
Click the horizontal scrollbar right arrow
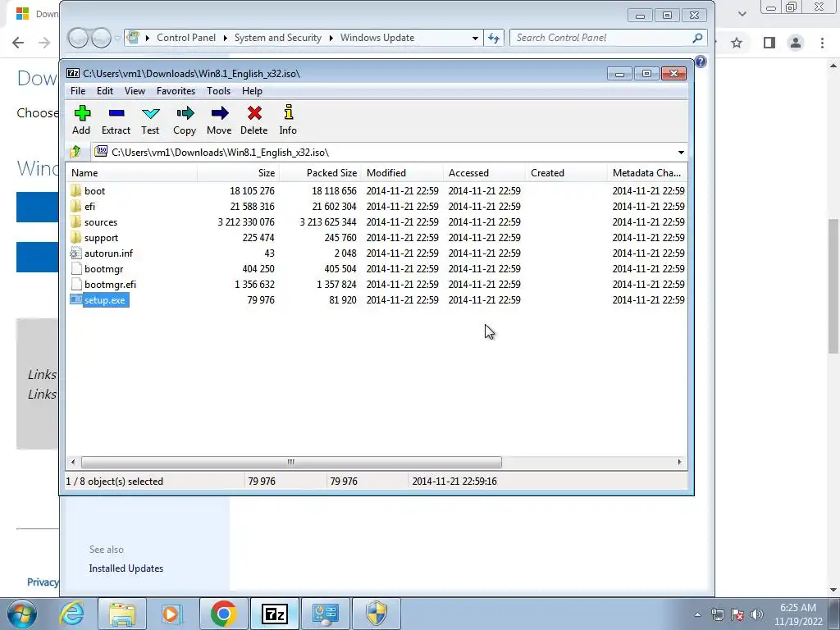[x=679, y=462]
